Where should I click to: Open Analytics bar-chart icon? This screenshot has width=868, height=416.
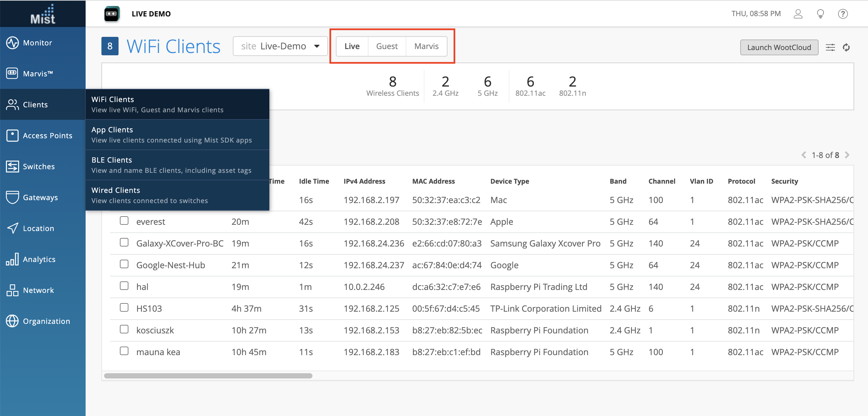click(x=13, y=259)
